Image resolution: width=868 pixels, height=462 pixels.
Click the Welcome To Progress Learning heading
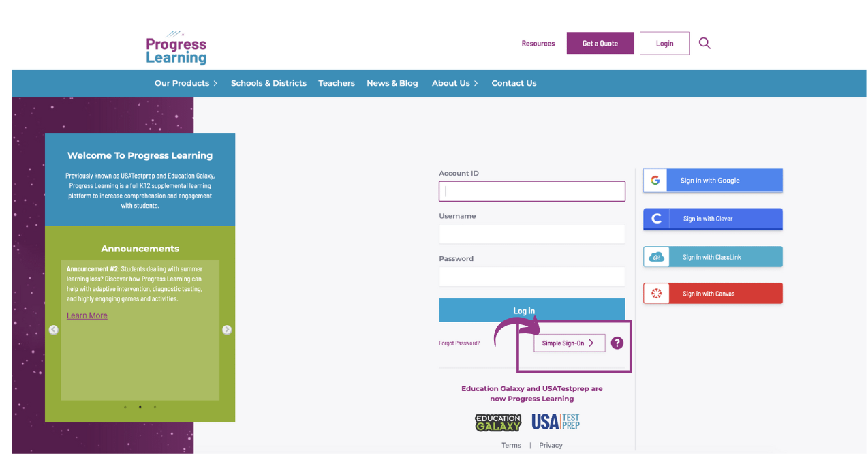(140, 155)
